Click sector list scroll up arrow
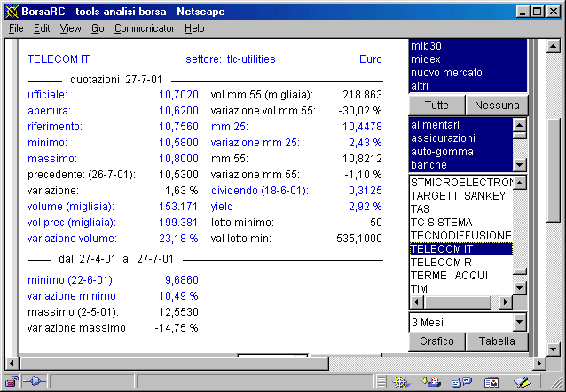Screen dimensions: 566x392 click(x=520, y=125)
